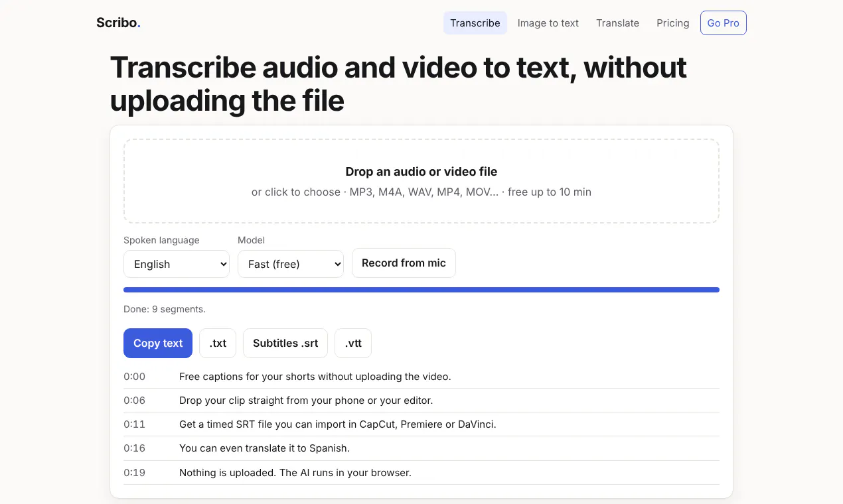Open the Image to text page
Screen dimensions: 843x504
point(548,23)
